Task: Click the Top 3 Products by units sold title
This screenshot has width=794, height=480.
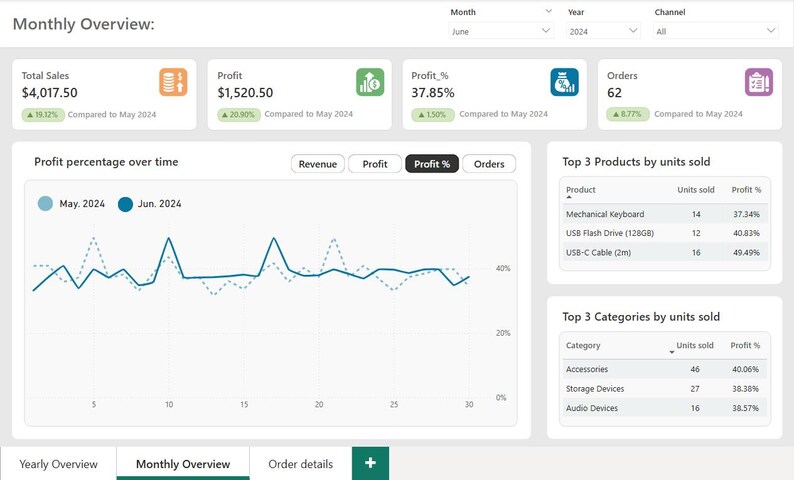Action: point(636,162)
